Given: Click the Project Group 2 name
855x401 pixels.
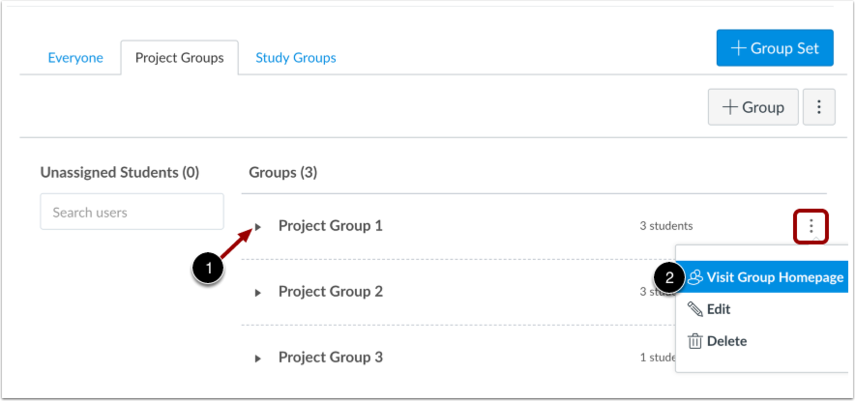Looking at the screenshot, I should click(x=330, y=292).
